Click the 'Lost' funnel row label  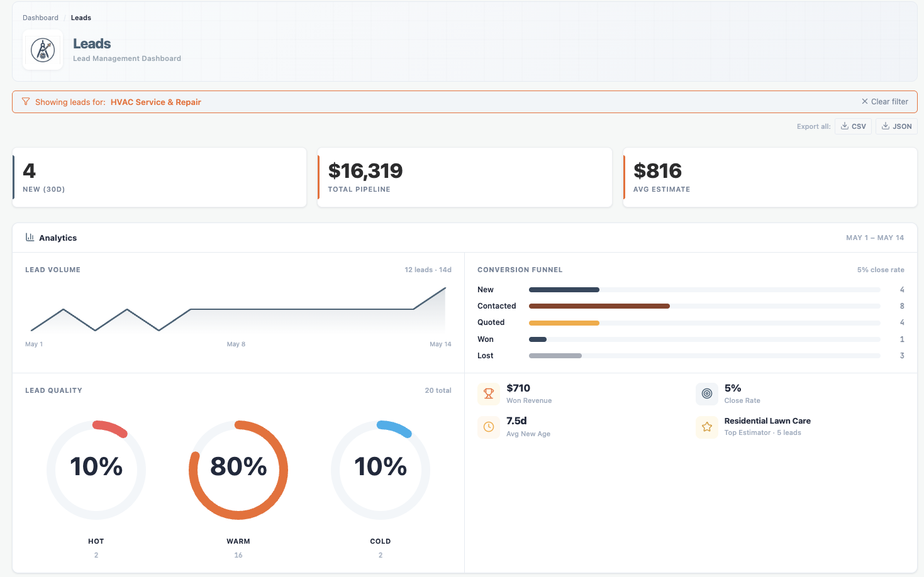point(485,356)
